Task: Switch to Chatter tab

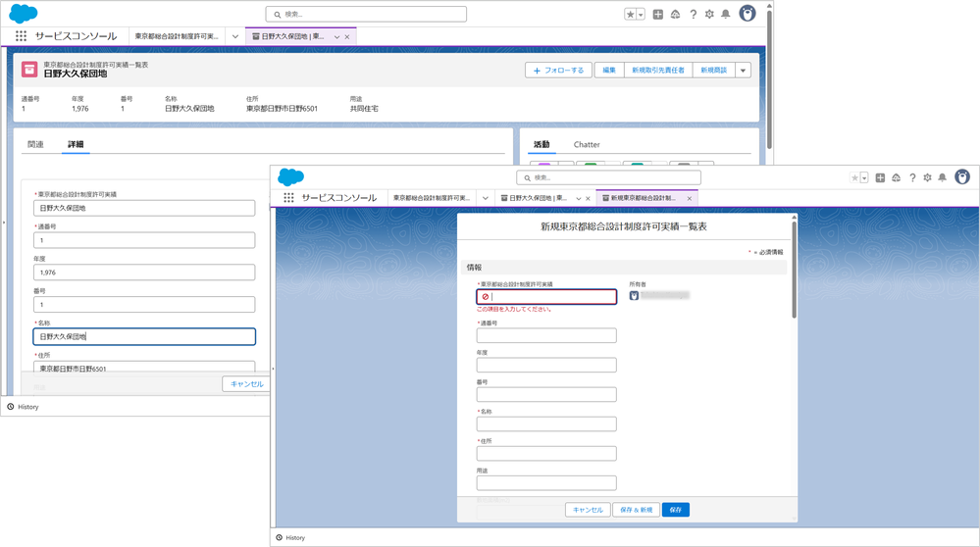Action: point(587,144)
